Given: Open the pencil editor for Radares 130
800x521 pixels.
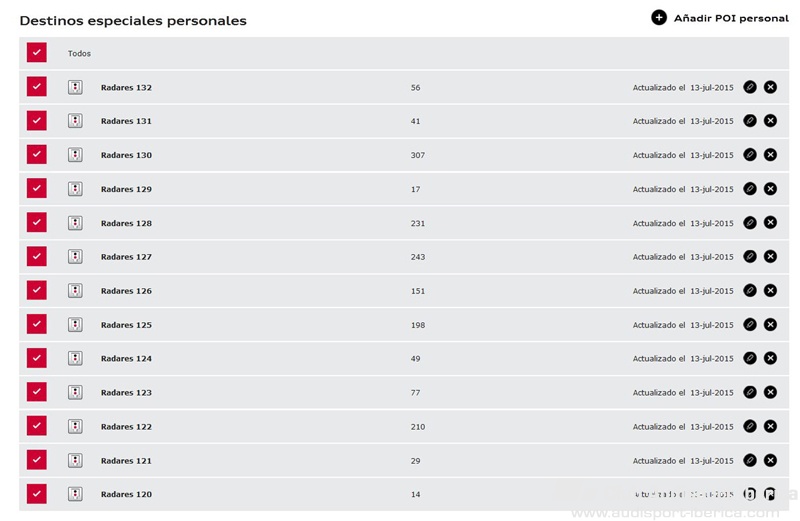Looking at the screenshot, I should tap(749, 155).
